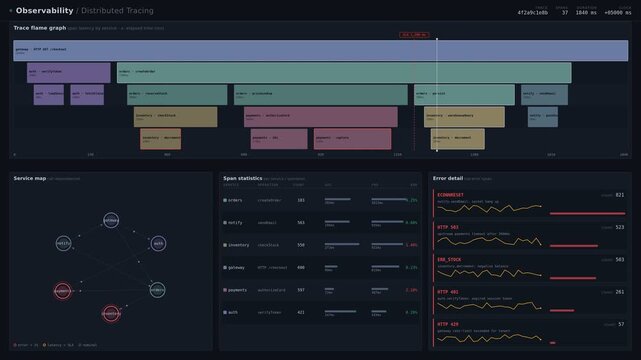
Task: Click the duration value 1840 ms
Action: [x=586, y=13]
